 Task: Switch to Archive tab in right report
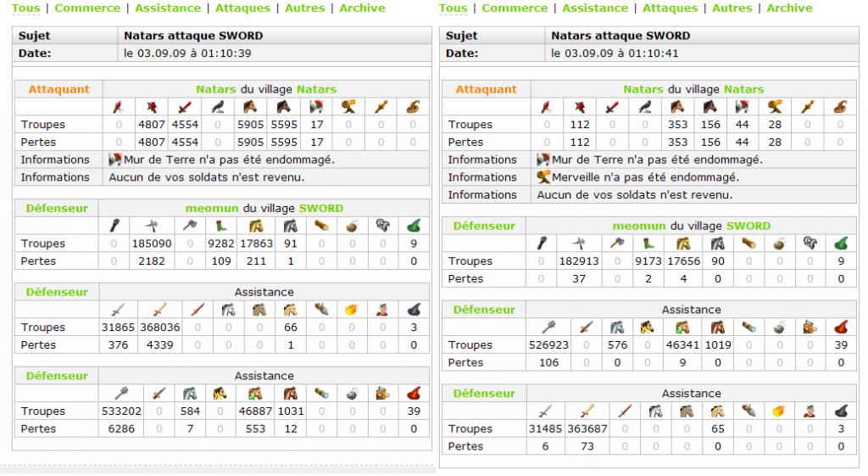tap(789, 8)
